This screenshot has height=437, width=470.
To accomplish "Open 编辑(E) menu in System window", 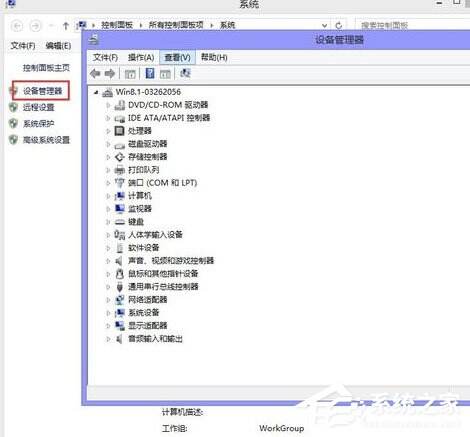I will [x=58, y=46].
